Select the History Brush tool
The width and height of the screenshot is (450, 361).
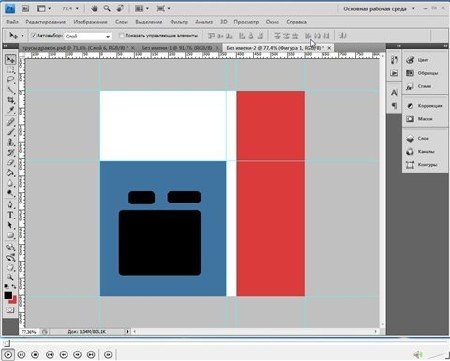pyautogui.click(x=10, y=153)
